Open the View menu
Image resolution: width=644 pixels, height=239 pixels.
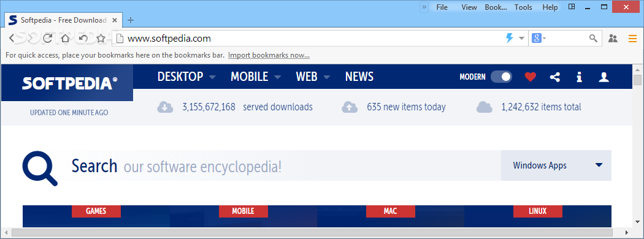click(469, 7)
